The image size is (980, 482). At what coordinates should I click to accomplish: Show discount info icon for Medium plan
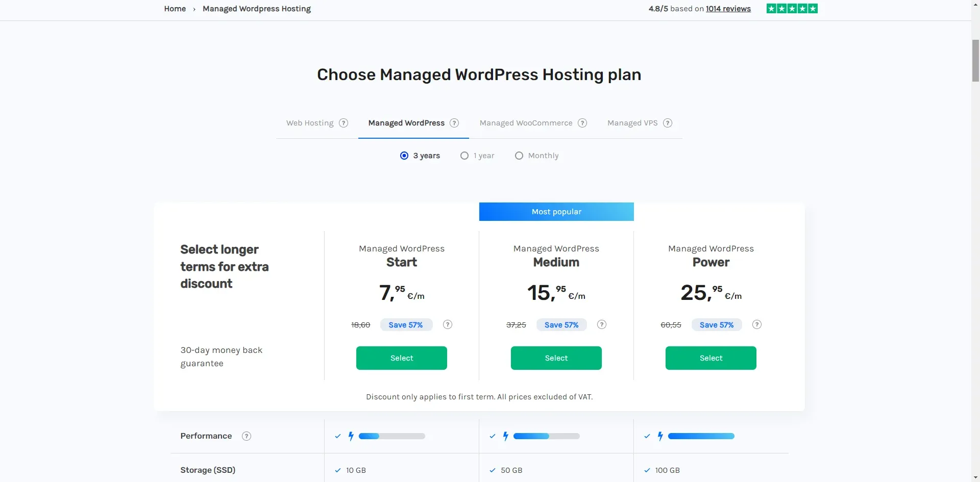pos(602,324)
